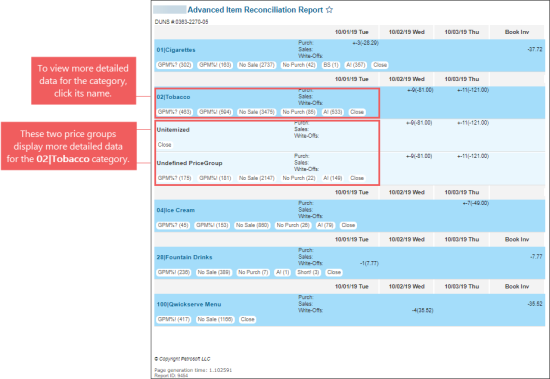Click the No Sale (2737) filter under Cigarettes
The image size is (550, 379).
pos(257,65)
